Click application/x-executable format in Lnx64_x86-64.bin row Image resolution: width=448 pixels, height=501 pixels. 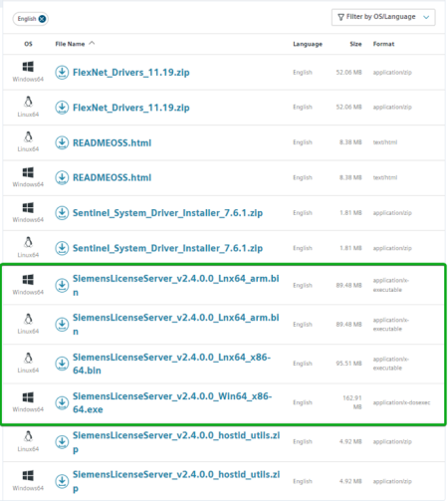[391, 364]
